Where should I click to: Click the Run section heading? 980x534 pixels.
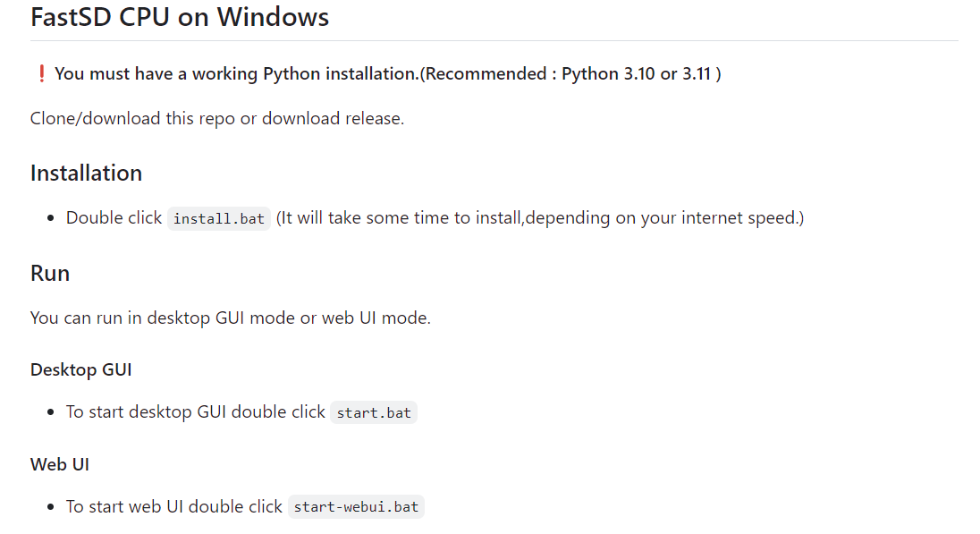(50, 273)
